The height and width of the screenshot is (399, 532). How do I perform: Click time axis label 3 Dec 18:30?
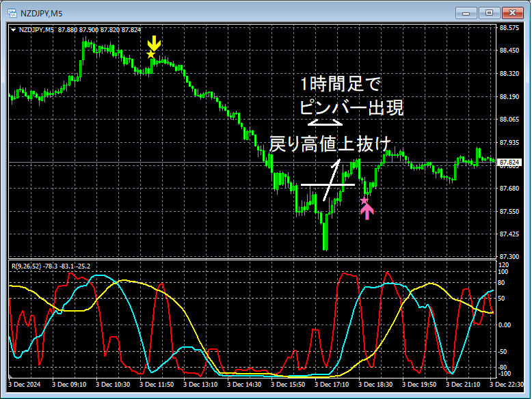coord(375,385)
